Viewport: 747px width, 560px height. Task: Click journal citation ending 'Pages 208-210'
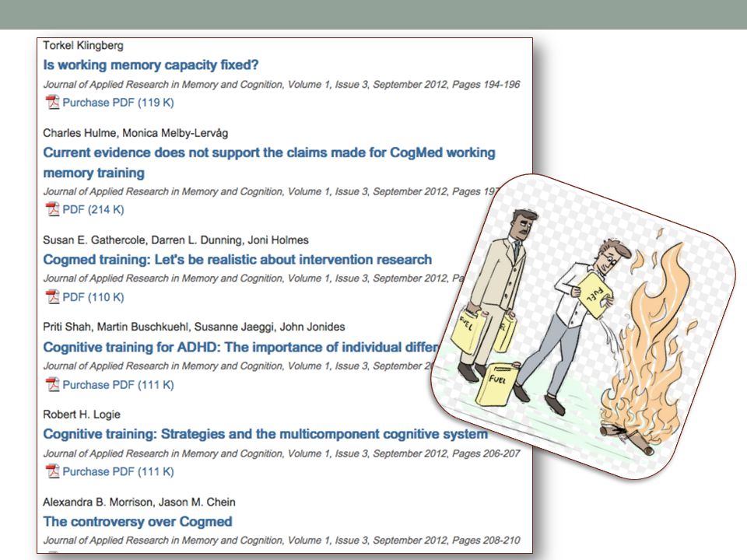282,541
